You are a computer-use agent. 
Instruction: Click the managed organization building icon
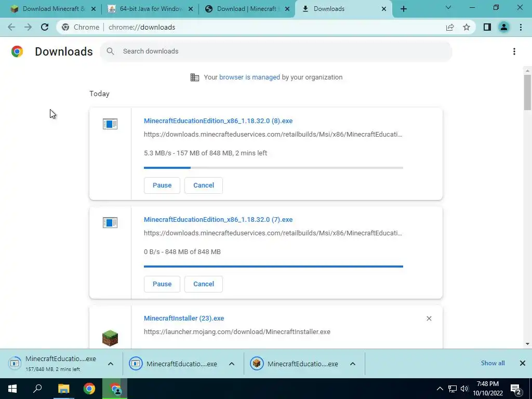(x=195, y=77)
